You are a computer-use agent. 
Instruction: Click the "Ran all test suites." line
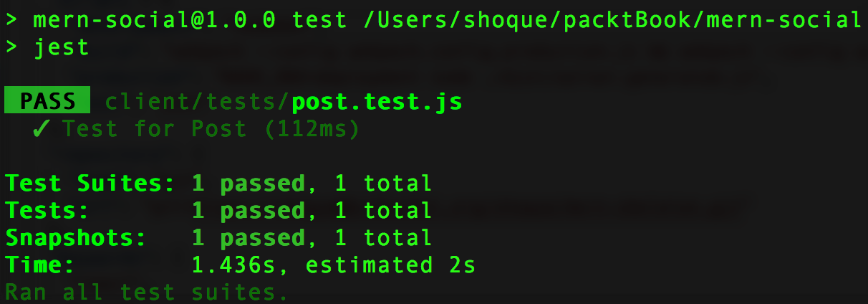pyautogui.click(x=147, y=293)
